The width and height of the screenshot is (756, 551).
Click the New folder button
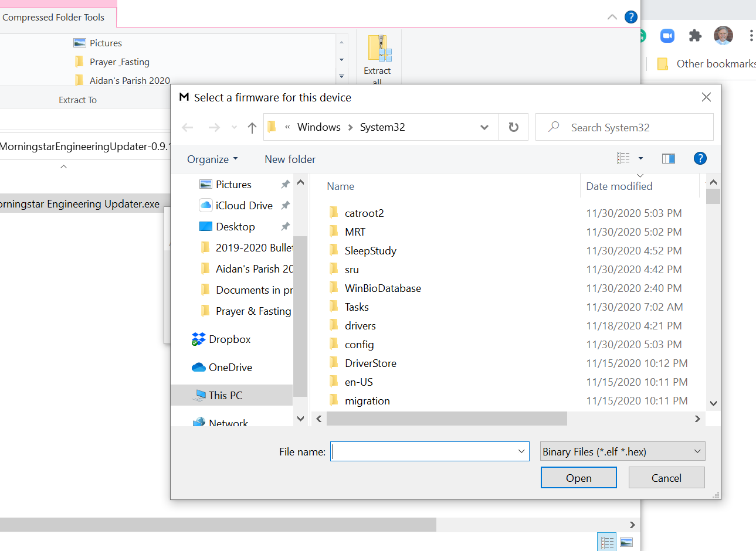pyautogui.click(x=290, y=159)
